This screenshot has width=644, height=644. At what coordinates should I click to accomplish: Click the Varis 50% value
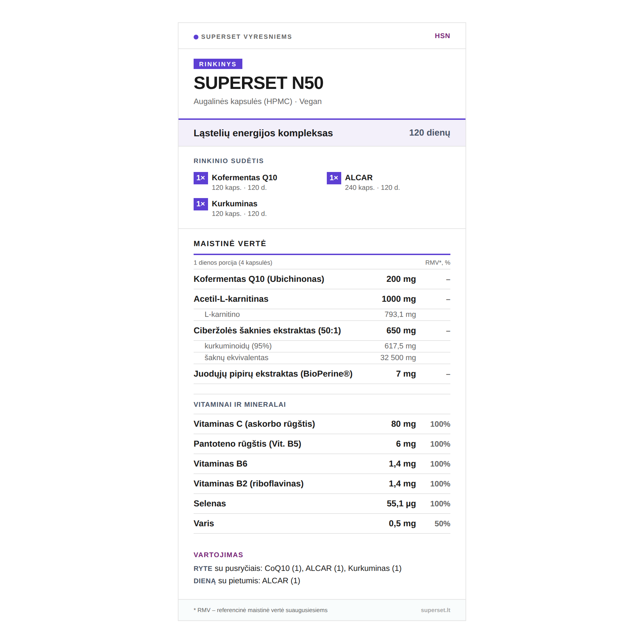pyautogui.click(x=442, y=524)
